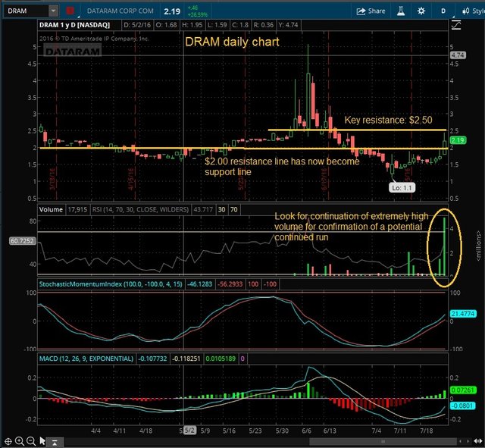Click the zoom out magnifier icon
Screen dimensions: 485x448
30,441
